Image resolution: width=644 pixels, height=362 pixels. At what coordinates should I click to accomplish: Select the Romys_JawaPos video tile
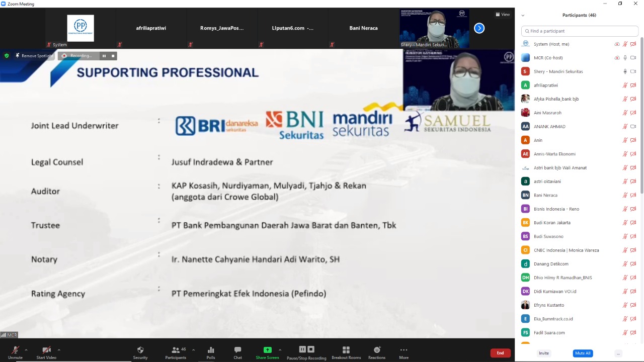click(x=222, y=28)
